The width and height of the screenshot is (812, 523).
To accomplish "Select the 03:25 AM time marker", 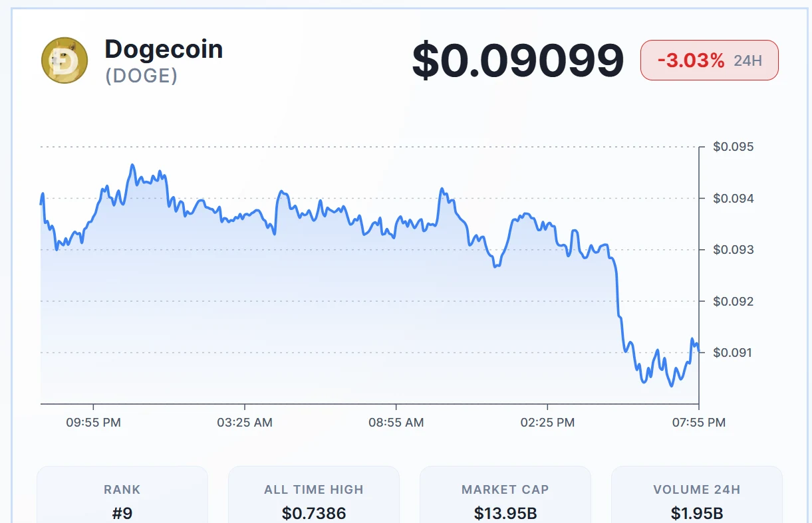I will [x=245, y=423].
